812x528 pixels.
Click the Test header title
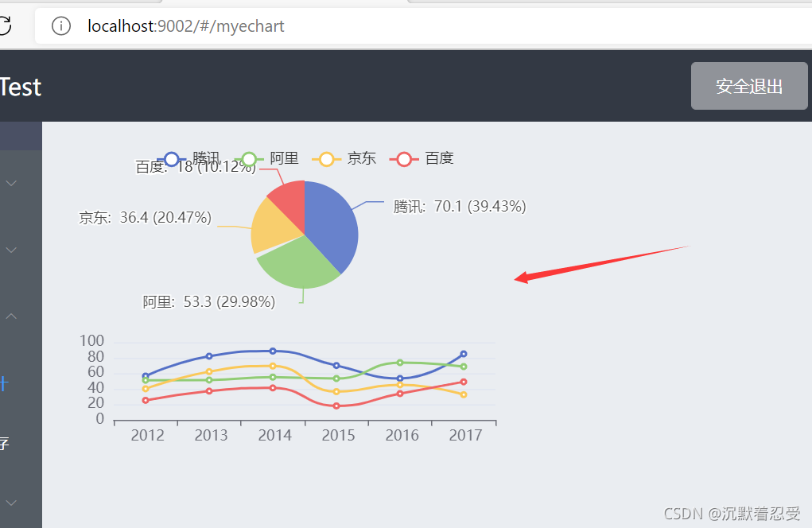click(x=20, y=87)
